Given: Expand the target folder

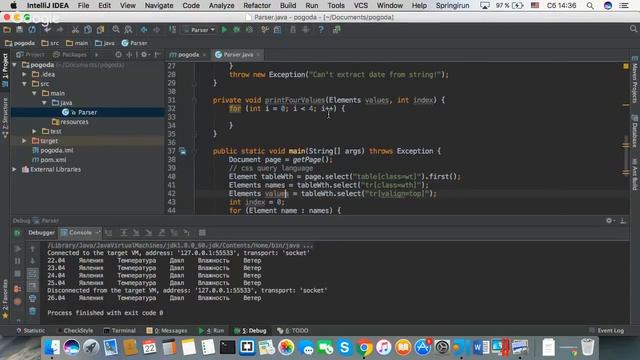Looking at the screenshot, I should [x=24, y=141].
